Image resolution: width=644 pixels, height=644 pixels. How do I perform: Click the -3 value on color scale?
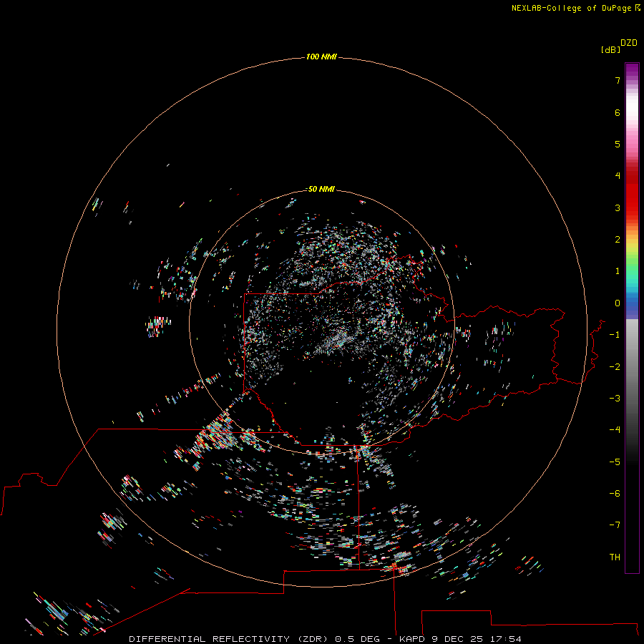(615, 399)
